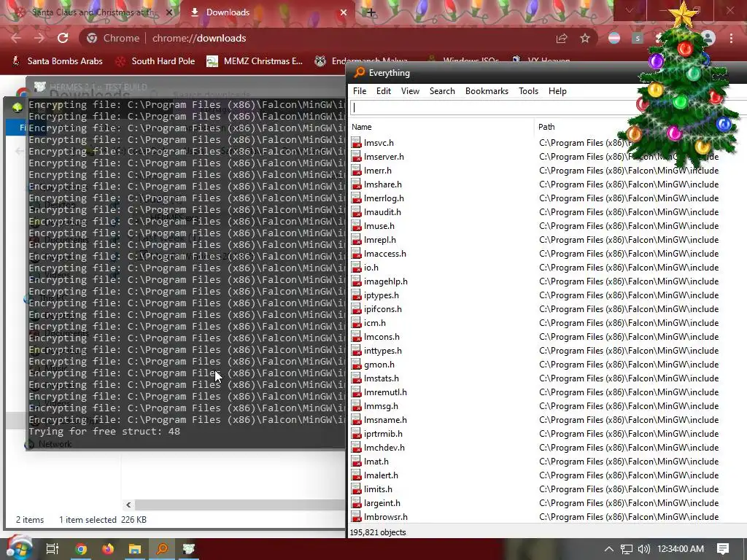Open Tools menu in Everything

point(528,91)
